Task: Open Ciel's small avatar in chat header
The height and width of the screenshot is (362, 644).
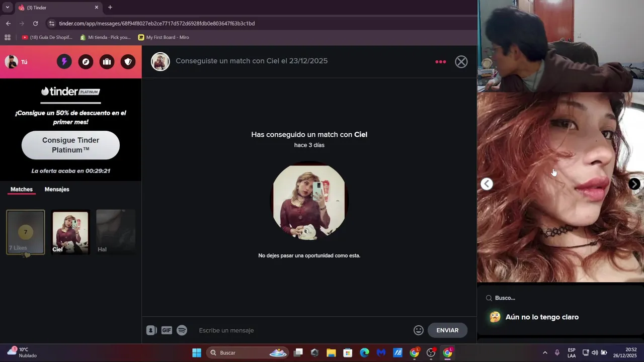Action: (160, 62)
